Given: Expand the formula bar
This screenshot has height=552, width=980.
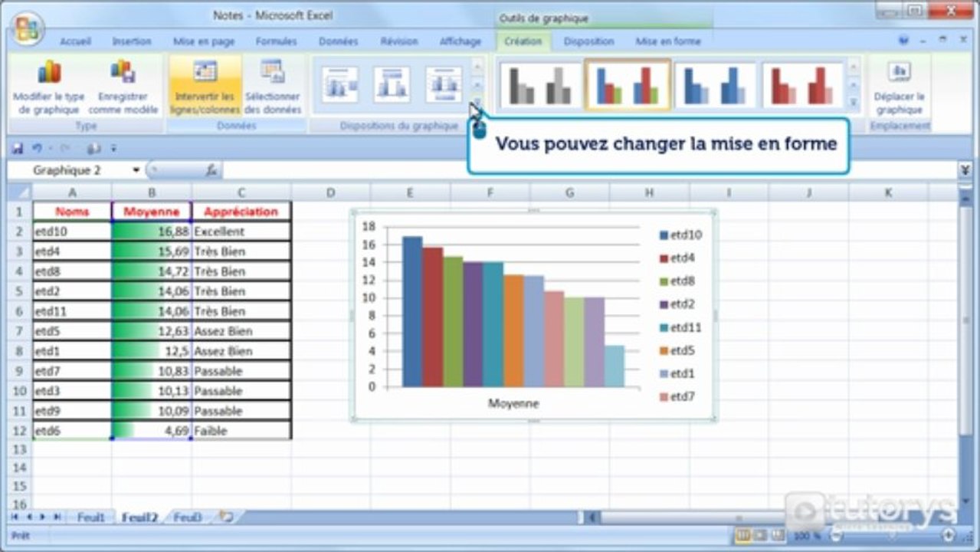Looking at the screenshot, I should pos(965,170).
